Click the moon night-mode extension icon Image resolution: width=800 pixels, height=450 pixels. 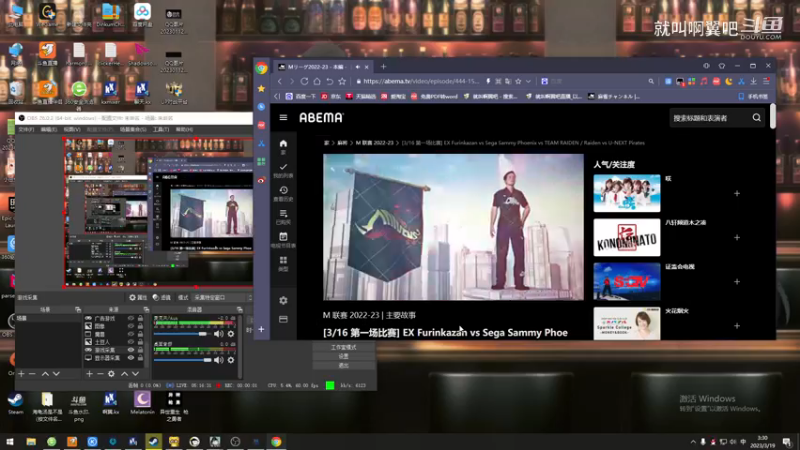pyautogui.click(x=729, y=81)
